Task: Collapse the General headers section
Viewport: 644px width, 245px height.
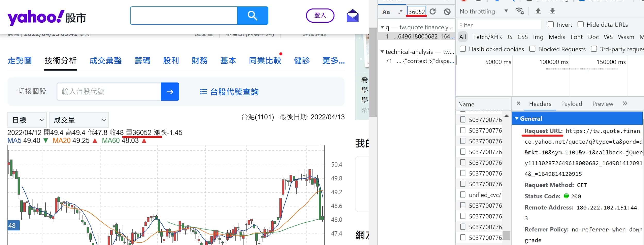Action: click(x=516, y=119)
